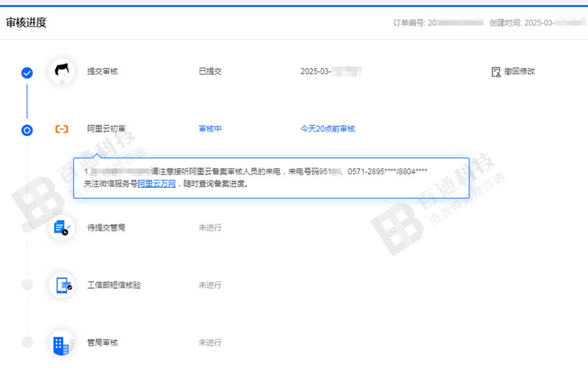Click 未进行 status in 管局审核 row
588x374 pixels.
pos(210,342)
